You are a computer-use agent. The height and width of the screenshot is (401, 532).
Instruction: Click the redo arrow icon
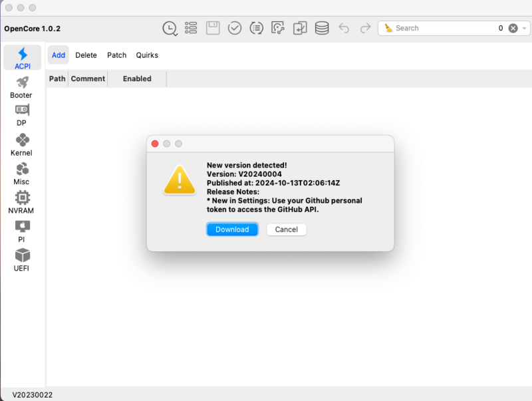(x=365, y=28)
